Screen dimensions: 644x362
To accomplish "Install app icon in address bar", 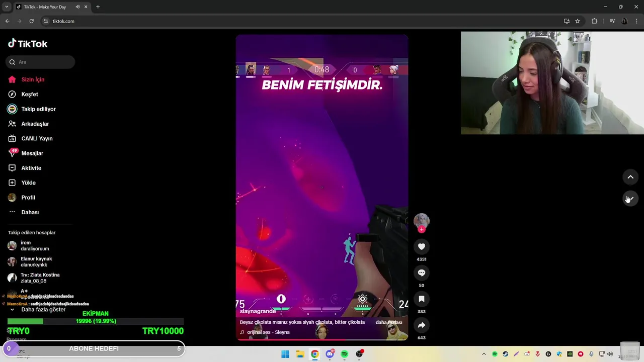I will (567, 21).
